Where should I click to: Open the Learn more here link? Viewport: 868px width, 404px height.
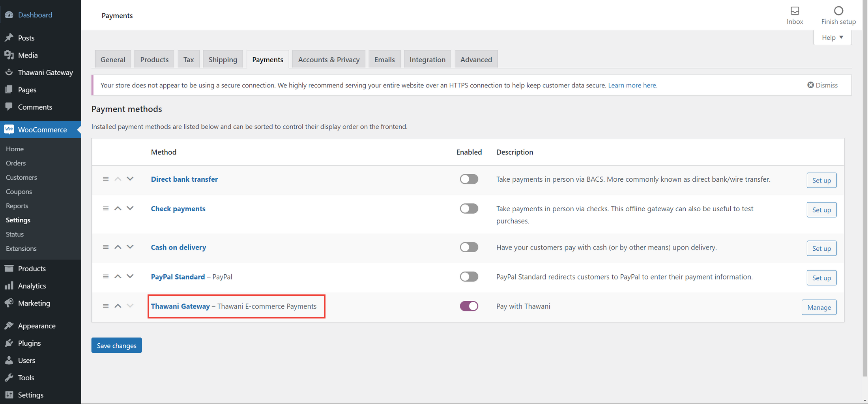pos(632,85)
